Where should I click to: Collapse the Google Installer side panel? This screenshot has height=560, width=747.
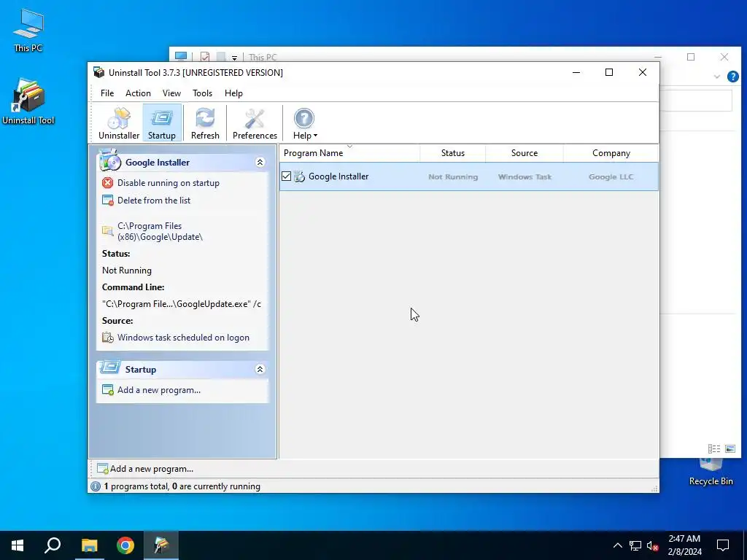(260, 163)
